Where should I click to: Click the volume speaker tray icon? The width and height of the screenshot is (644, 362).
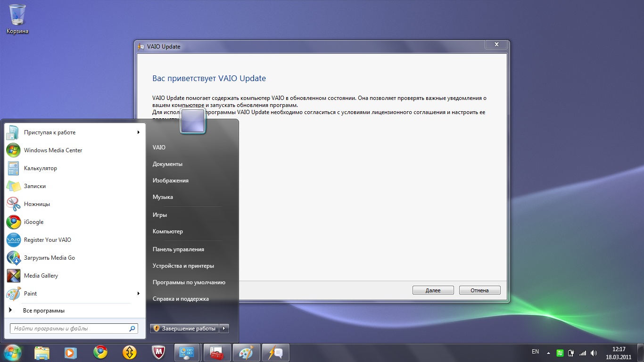594,353
